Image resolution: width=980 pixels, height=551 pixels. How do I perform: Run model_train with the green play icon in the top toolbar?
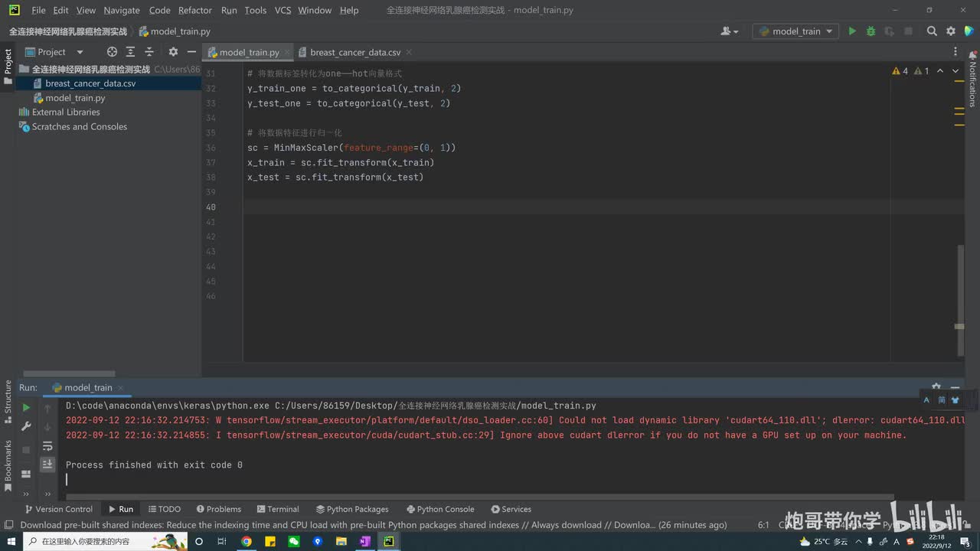(852, 31)
